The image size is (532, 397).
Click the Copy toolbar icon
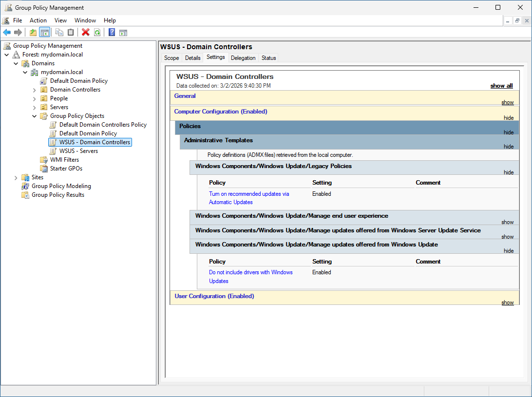[x=59, y=32]
